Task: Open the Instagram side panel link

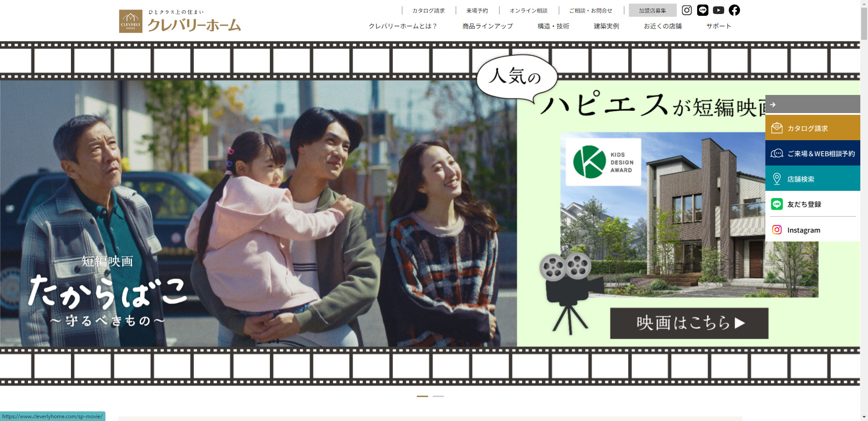Action: (812, 230)
